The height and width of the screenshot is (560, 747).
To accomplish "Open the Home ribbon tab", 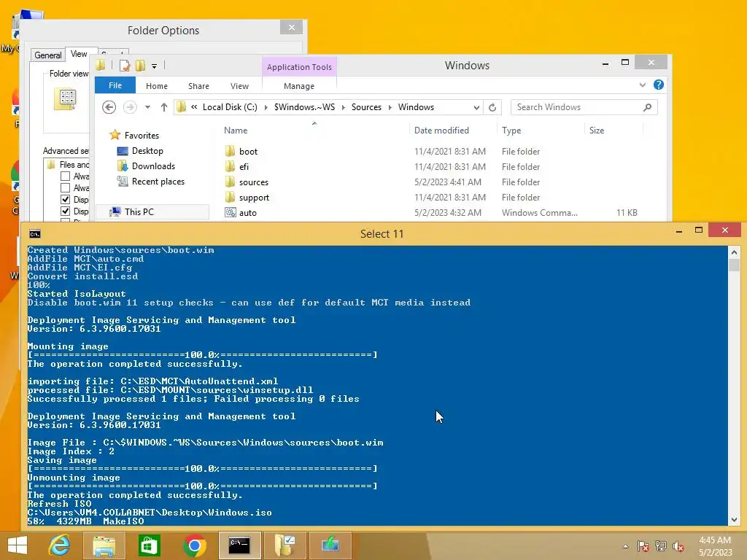I will point(157,86).
